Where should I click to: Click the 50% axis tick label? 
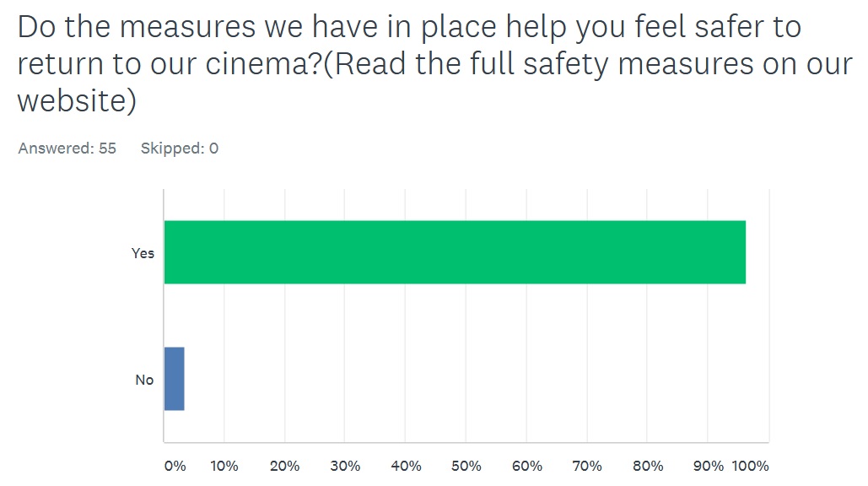(466, 466)
